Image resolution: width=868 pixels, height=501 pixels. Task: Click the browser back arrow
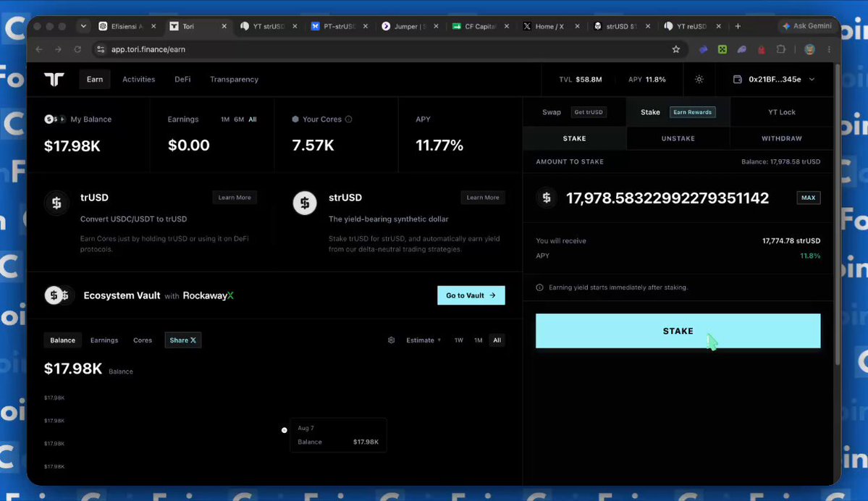39,49
